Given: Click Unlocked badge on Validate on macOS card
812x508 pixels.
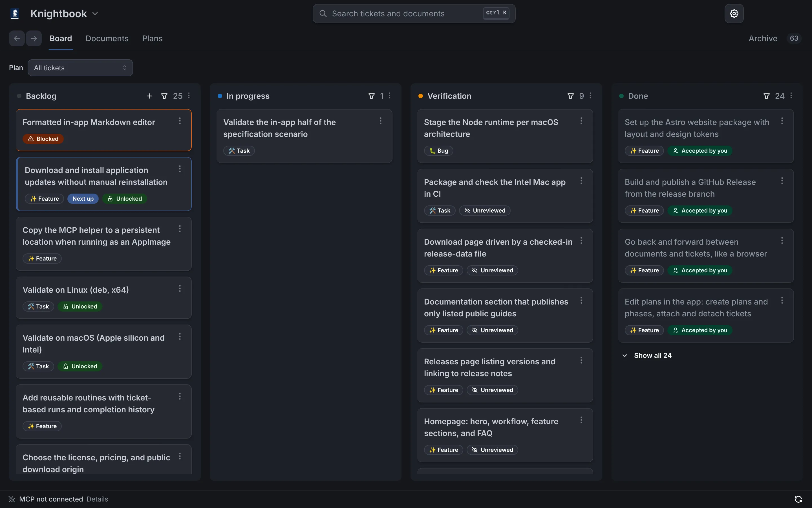Looking at the screenshot, I should pyautogui.click(x=80, y=366).
